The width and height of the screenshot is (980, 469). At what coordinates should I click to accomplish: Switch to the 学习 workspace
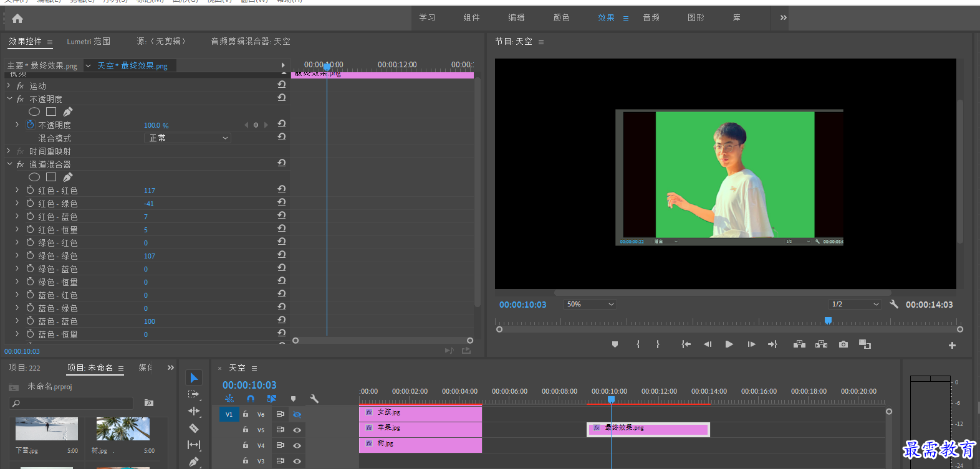tap(427, 17)
